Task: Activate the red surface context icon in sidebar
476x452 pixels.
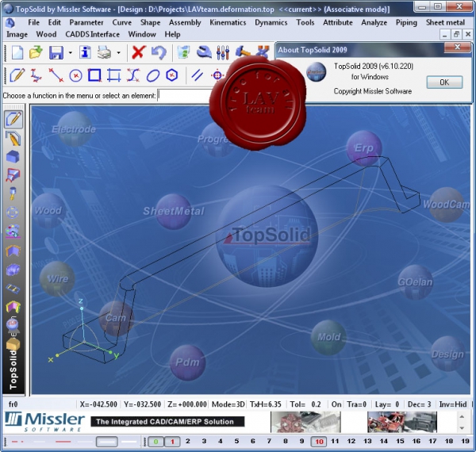Action: 13,175
